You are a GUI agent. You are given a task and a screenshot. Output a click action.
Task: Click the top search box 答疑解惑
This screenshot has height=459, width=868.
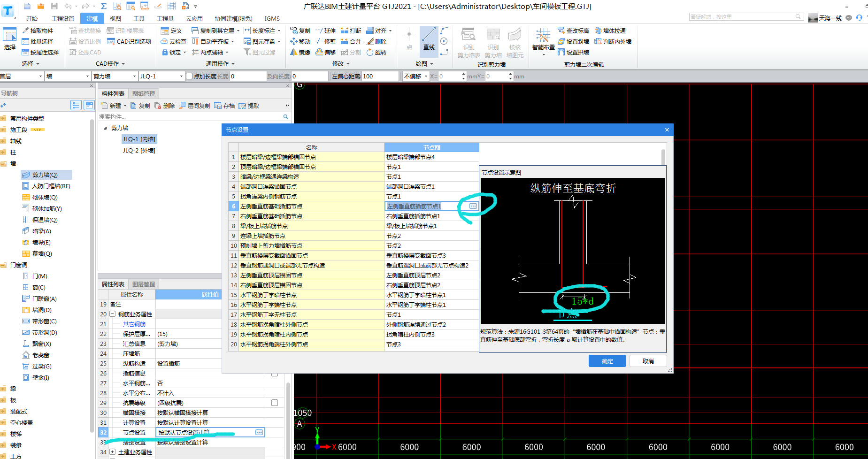pos(746,17)
